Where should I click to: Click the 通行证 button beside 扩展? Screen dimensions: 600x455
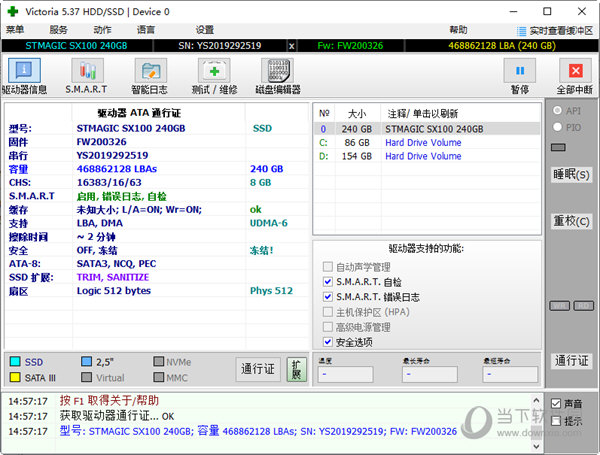point(258,369)
